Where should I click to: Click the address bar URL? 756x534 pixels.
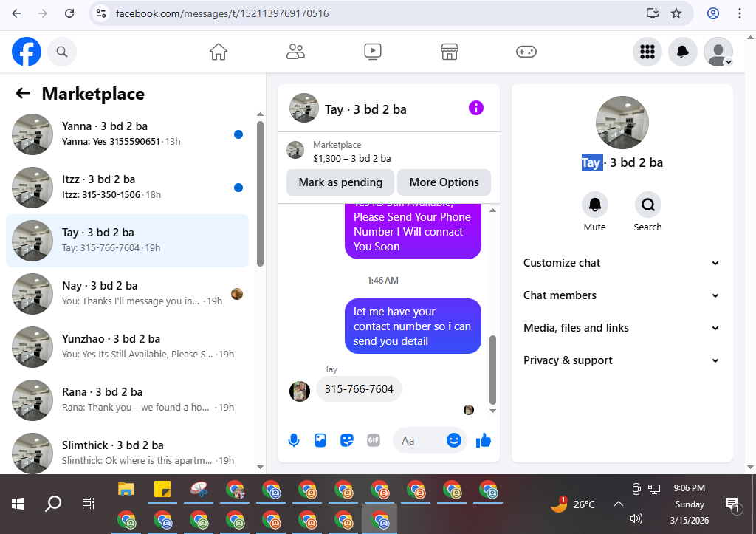point(222,13)
